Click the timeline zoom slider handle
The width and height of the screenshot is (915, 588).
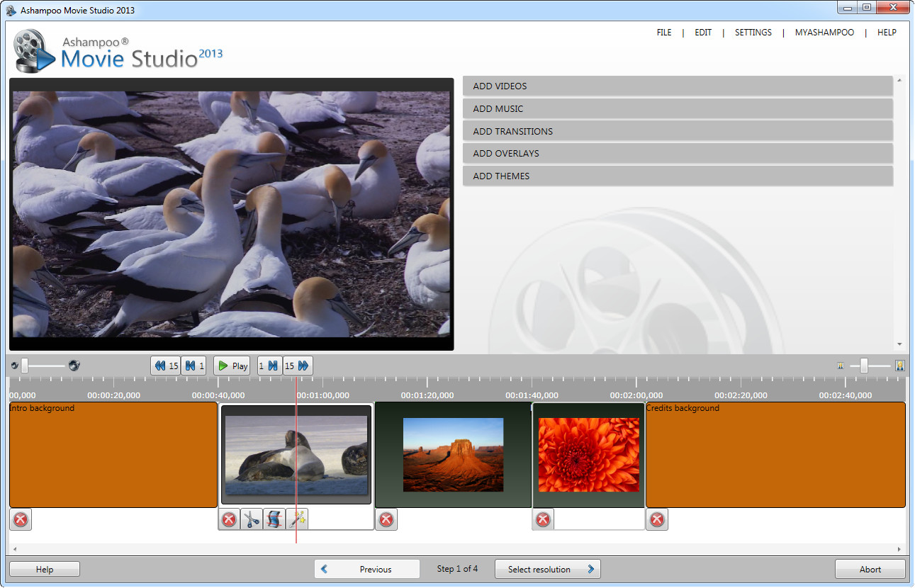point(863,366)
